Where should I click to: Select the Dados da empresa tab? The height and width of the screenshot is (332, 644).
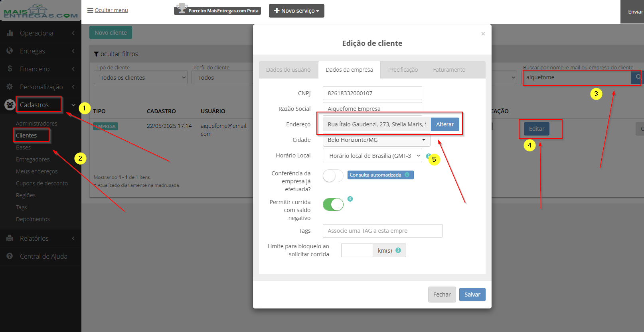[x=349, y=70]
